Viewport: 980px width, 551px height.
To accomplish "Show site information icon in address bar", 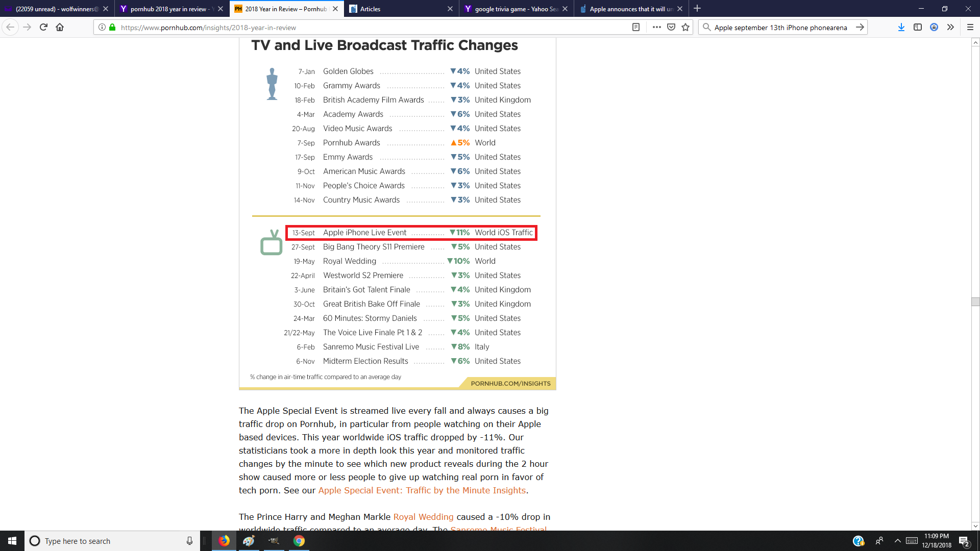I will [x=102, y=27].
